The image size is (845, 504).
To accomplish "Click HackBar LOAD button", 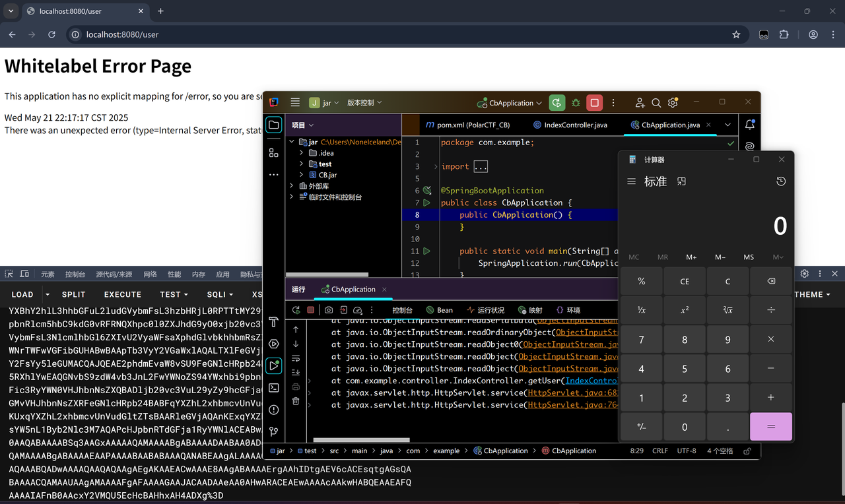I will tap(22, 295).
